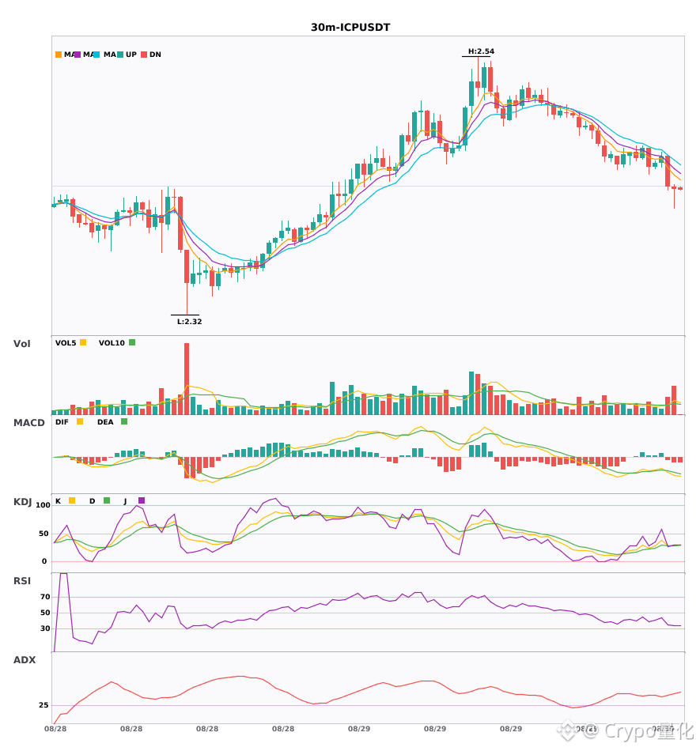Click the chart title 30m-ICPUSDT
This screenshot has height=751, width=700.
point(350,28)
